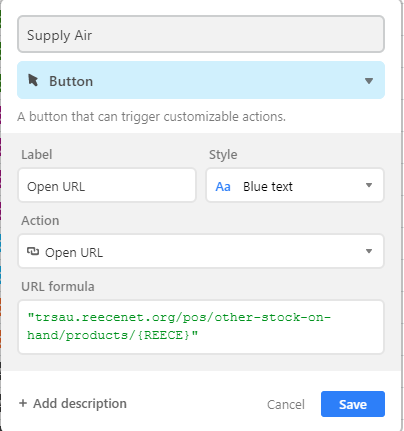The height and width of the screenshot is (431, 404).
Task: Click the button description helper text
Action: pyautogui.click(x=152, y=117)
